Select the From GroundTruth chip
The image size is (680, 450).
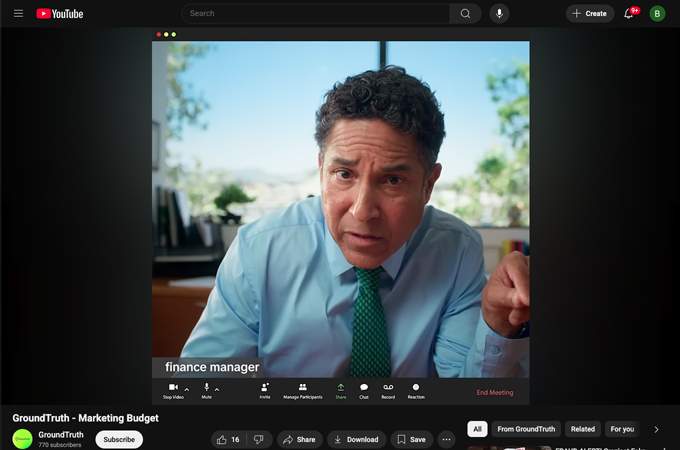(x=526, y=429)
